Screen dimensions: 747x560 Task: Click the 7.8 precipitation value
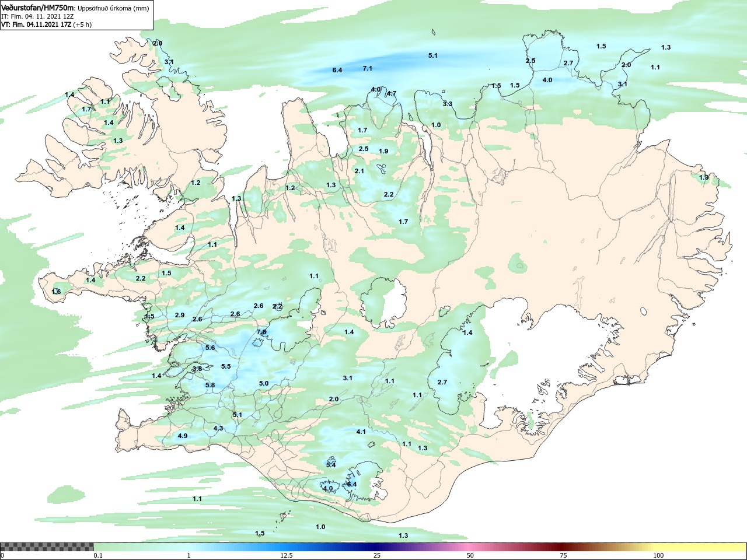[261, 332]
